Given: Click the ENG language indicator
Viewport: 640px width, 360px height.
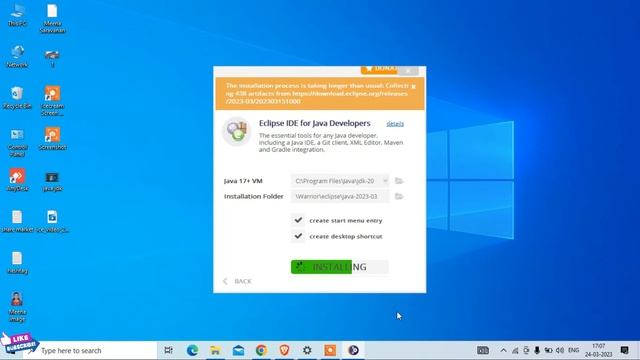Looking at the screenshot, I should pyautogui.click(x=573, y=350).
